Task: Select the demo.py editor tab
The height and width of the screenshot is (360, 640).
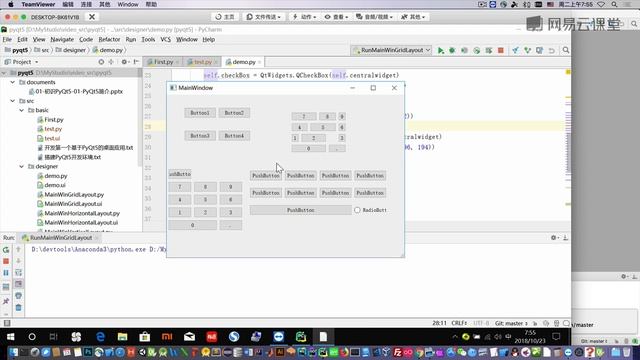Action: [243, 62]
